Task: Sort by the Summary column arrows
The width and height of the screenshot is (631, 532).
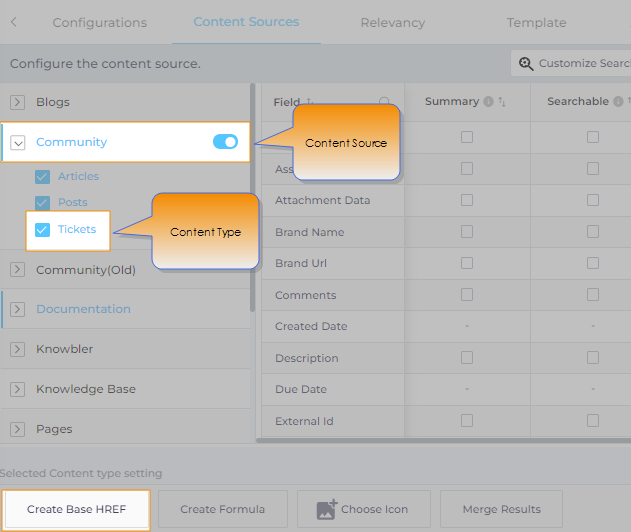Action: coord(502,102)
